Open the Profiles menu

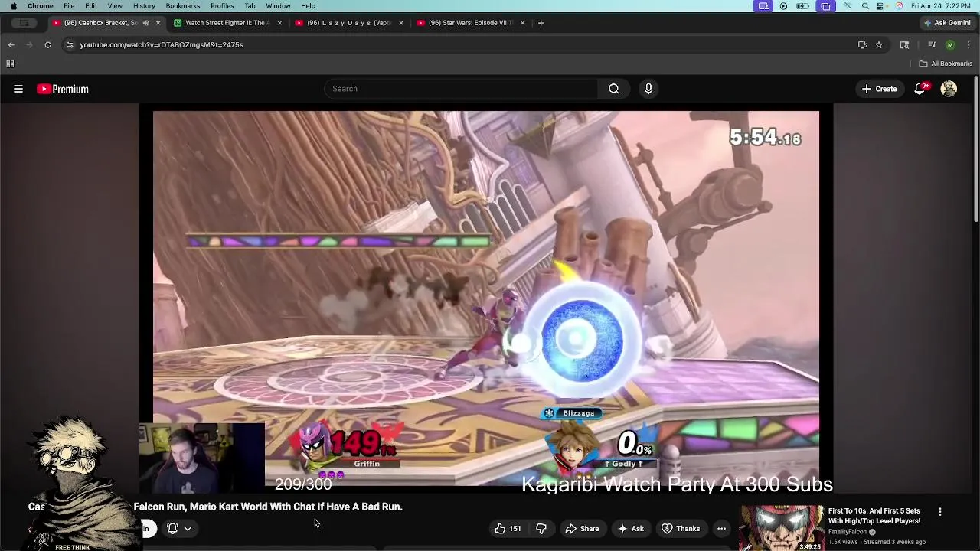pyautogui.click(x=222, y=6)
